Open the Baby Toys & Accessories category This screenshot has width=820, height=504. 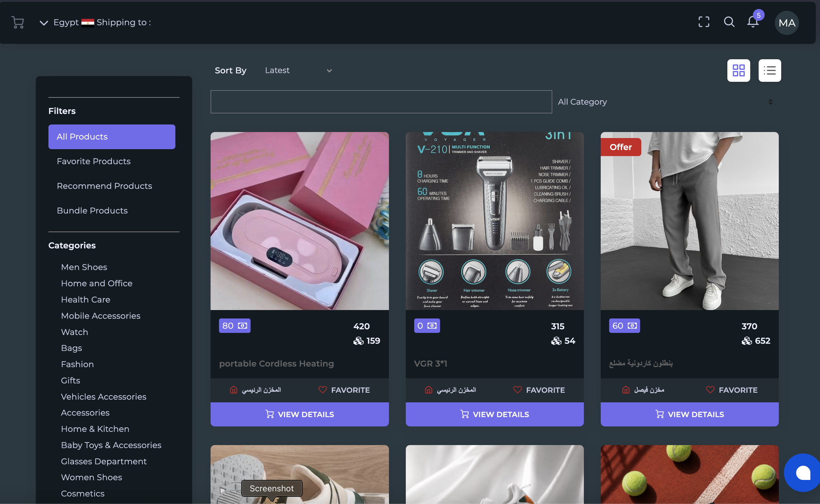[x=111, y=445]
